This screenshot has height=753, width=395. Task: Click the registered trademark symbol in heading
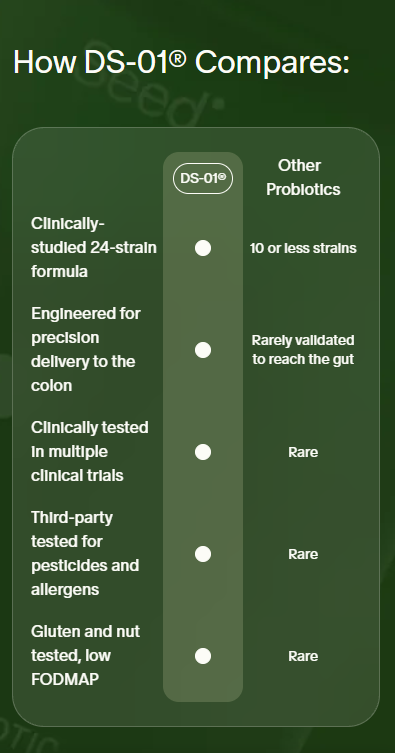(x=178, y=58)
